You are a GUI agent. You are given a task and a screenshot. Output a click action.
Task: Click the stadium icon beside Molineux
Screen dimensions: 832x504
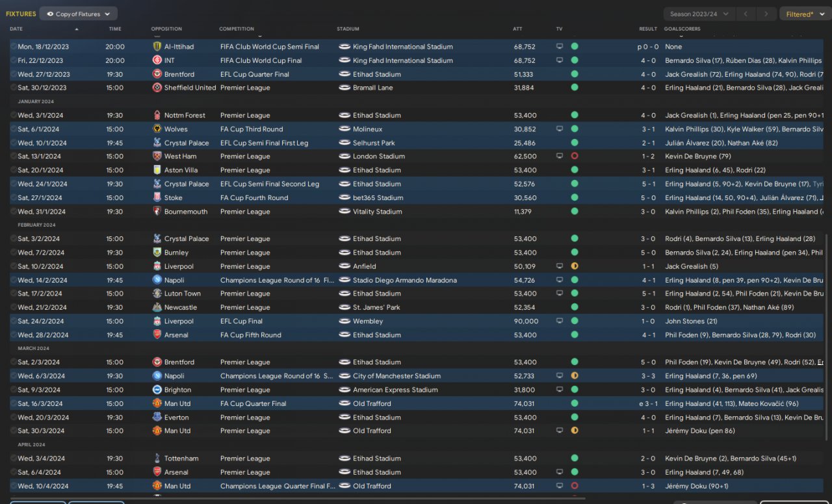pos(344,129)
